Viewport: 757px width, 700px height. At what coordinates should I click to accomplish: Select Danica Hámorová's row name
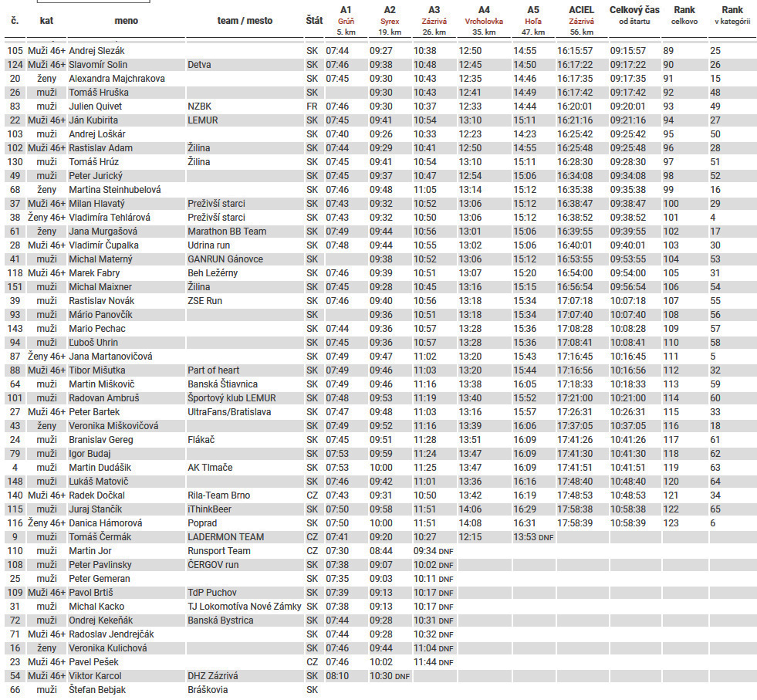click(105, 523)
